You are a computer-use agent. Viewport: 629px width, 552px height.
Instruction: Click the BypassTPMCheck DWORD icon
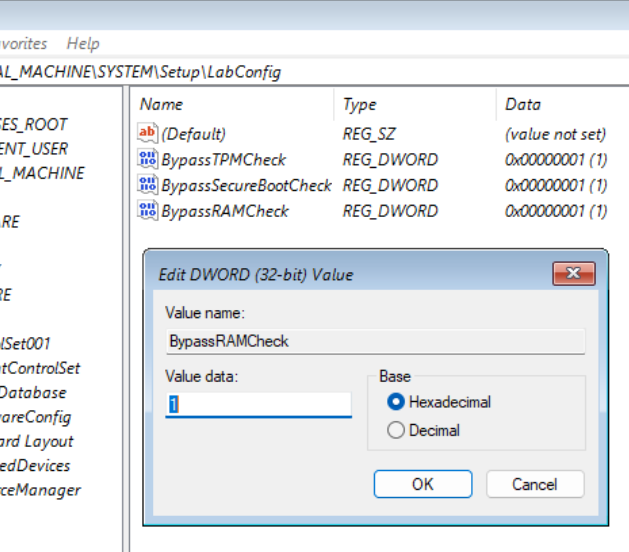pos(147,159)
